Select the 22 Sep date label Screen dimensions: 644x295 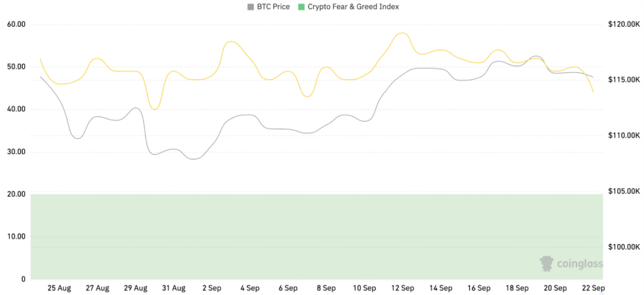592,288
